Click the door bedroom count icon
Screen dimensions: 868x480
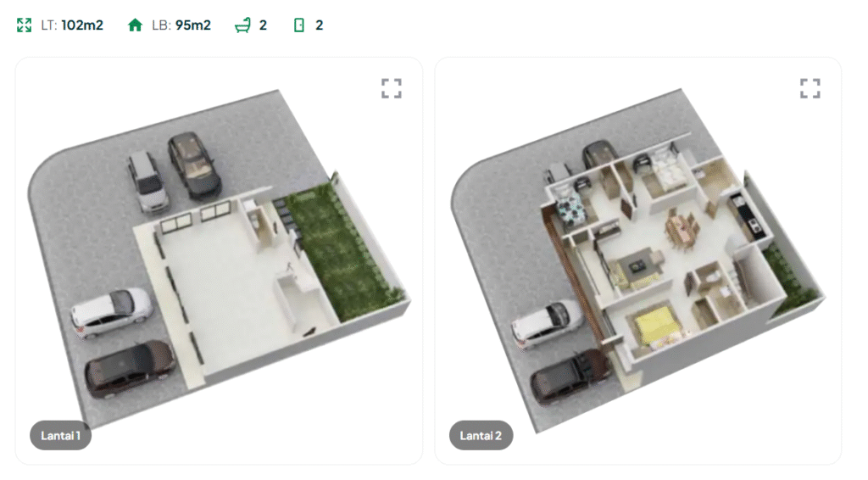point(299,25)
